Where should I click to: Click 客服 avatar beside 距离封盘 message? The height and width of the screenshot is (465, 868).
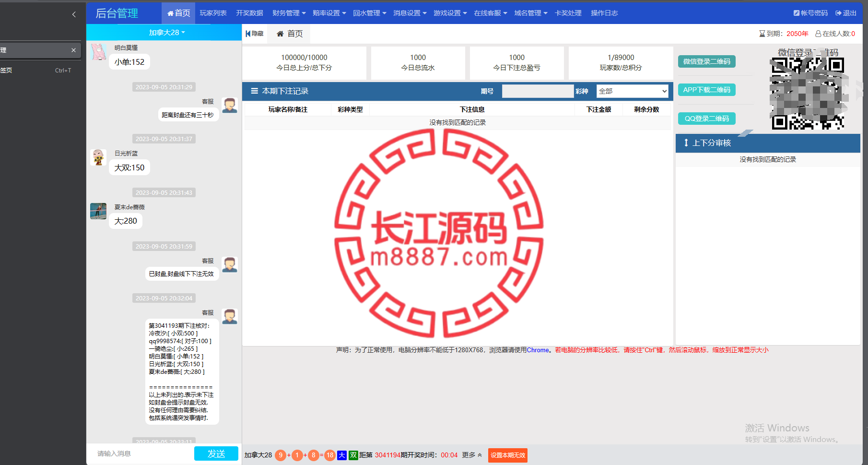click(230, 106)
